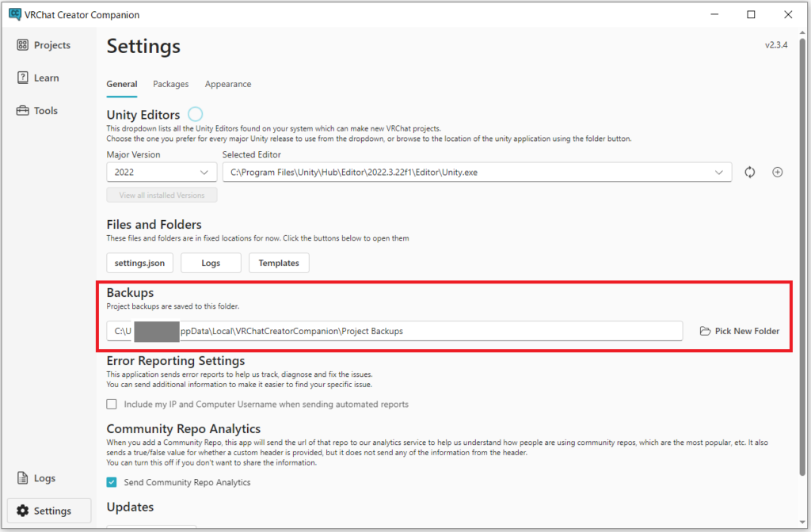This screenshot has height=532, width=811.
Task: Click the add Unity editor plus icon
Action: click(x=778, y=172)
